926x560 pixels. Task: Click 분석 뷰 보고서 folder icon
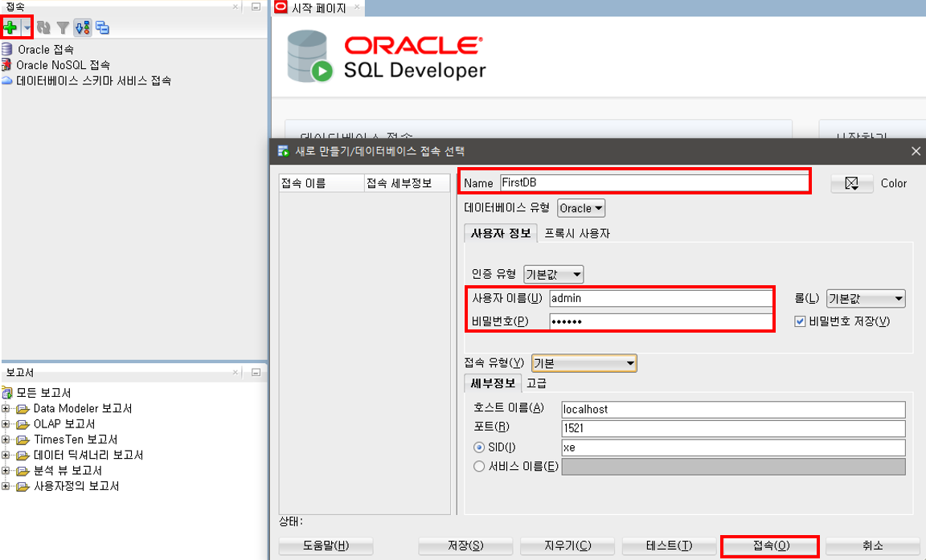pos(23,471)
